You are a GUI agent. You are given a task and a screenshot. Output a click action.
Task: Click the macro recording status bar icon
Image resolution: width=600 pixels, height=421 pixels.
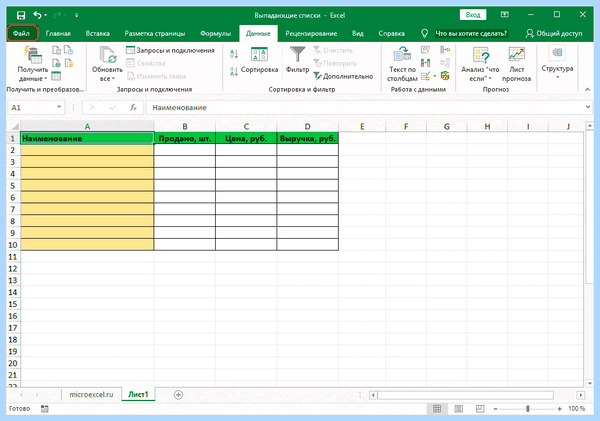click(45, 409)
